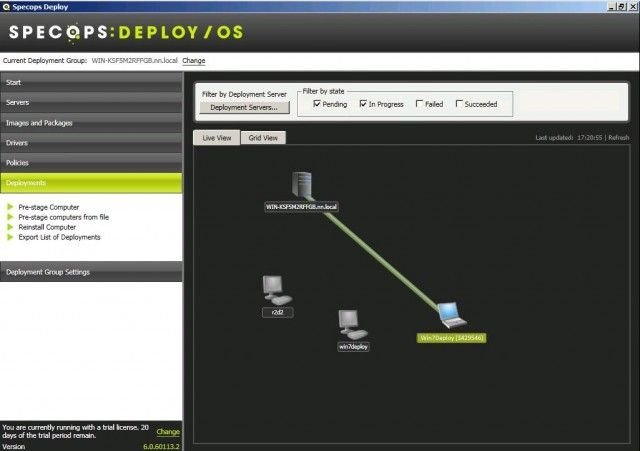
Task: Switch to the Live View tab
Action: (x=217, y=138)
